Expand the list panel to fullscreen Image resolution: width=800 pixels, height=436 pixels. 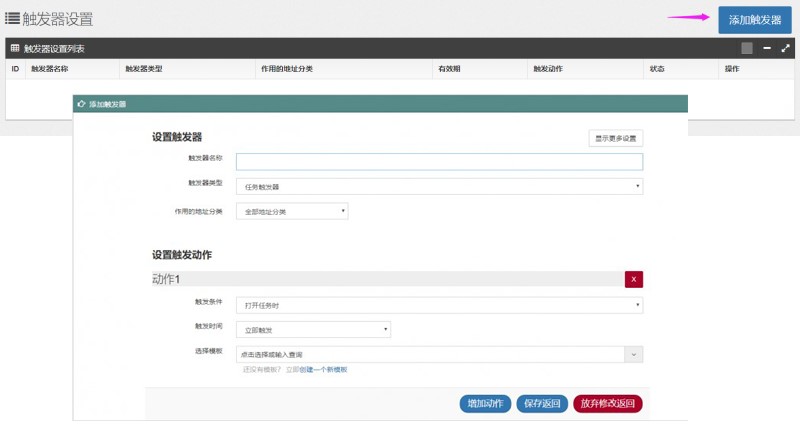tap(785, 48)
